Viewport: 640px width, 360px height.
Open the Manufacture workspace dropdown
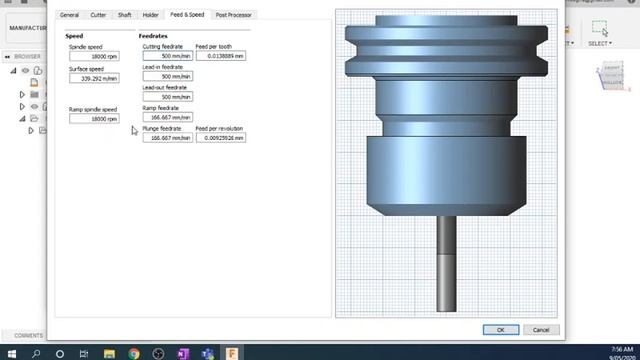pos(28,28)
